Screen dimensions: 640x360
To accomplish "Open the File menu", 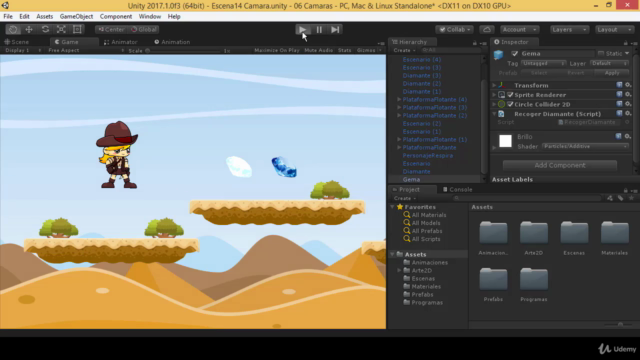I will [x=8, y=16].
